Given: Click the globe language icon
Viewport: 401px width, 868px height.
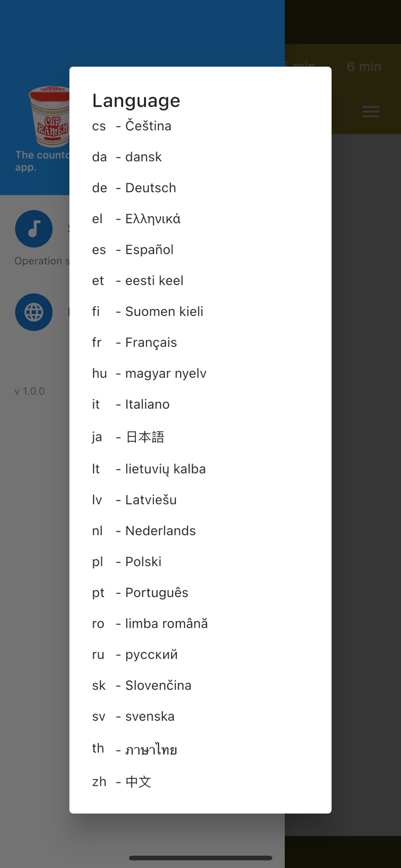Looking at the screenshot, I should click(34, 312).
